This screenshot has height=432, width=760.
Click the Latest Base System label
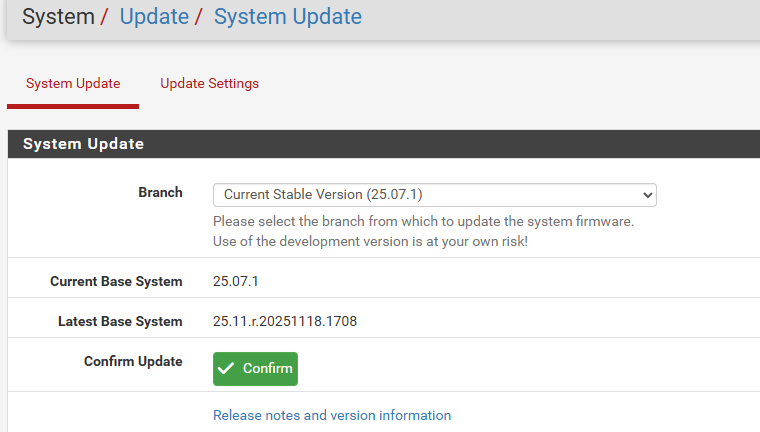(120, 322)
